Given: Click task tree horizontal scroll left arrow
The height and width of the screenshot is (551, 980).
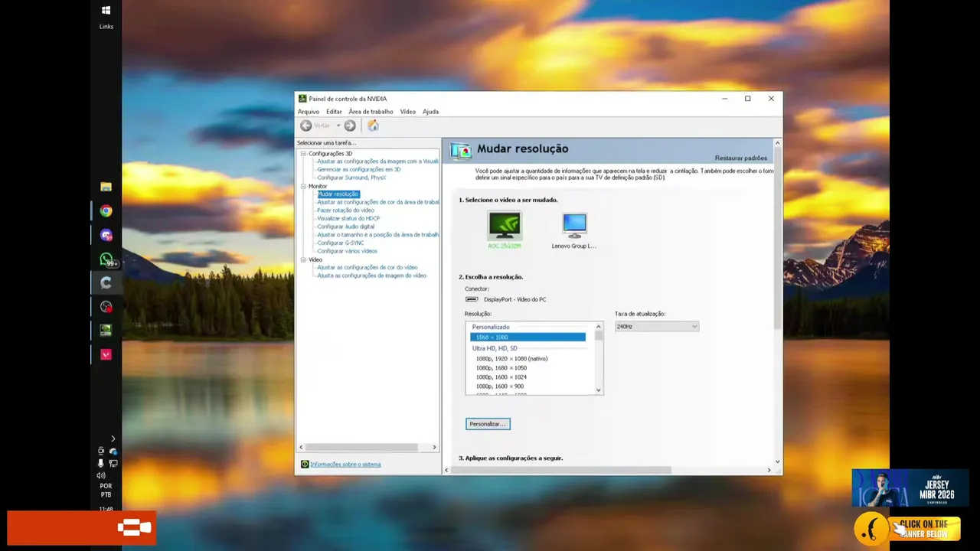Looking at the screenshot, I should [301, 447].
